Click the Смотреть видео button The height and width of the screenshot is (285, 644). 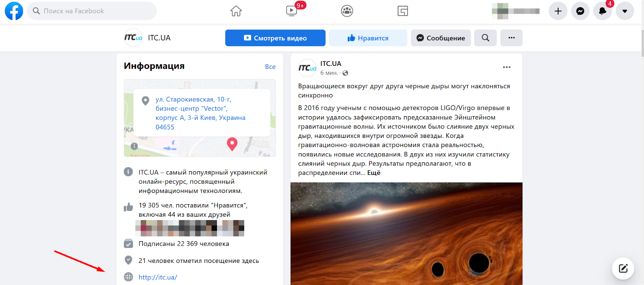click(x=275, y=38)
